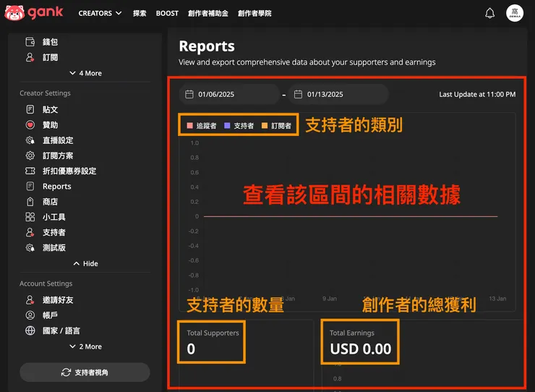Click the wallet icon beside 錢包

30,42
